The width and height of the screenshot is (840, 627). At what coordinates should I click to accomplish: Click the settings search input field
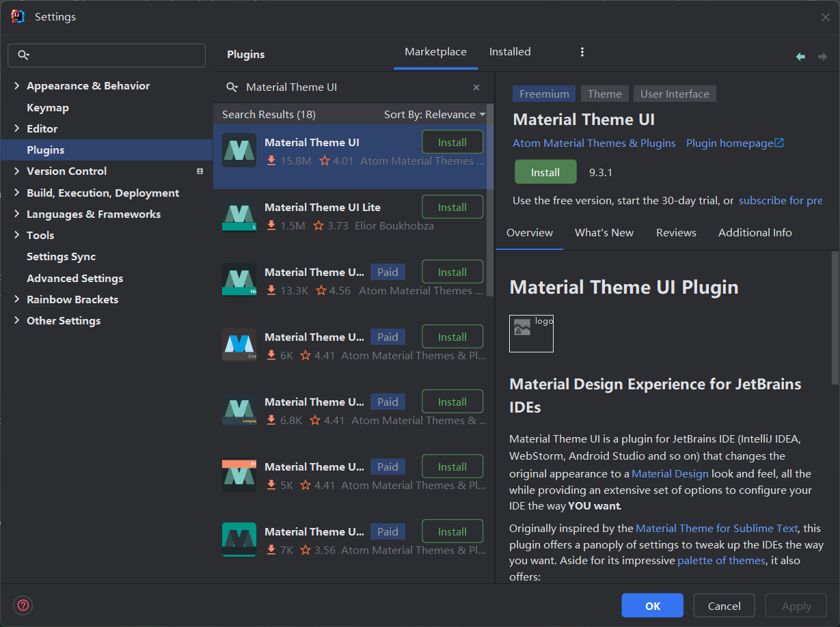[107, 55]
